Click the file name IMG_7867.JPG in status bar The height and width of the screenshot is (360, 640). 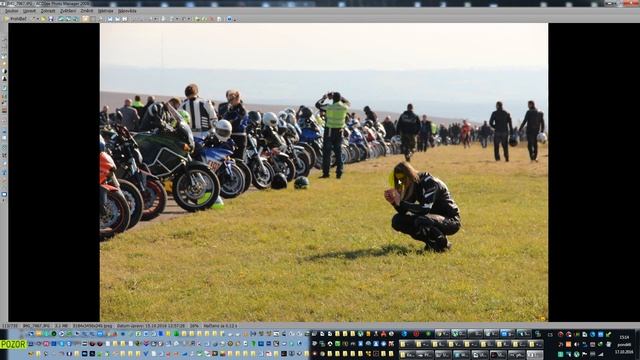point(36,326)
